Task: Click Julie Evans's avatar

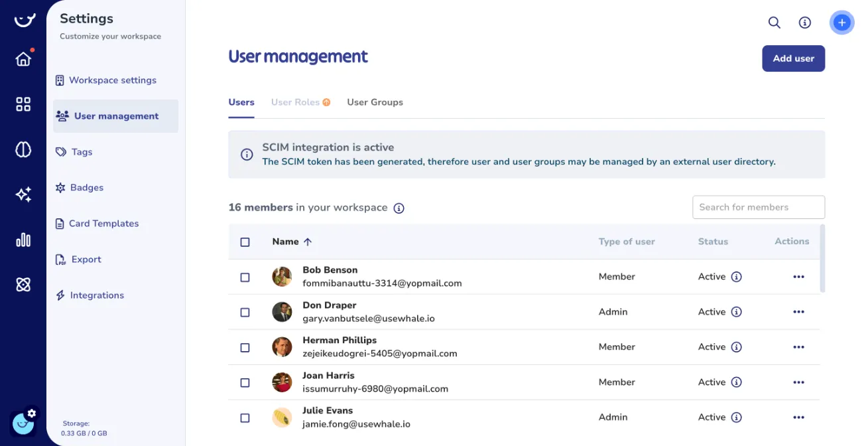Action: pos(282,417)
